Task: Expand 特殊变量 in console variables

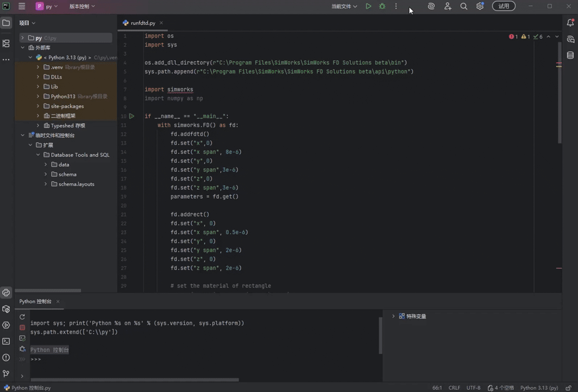Action: point(393,316)
